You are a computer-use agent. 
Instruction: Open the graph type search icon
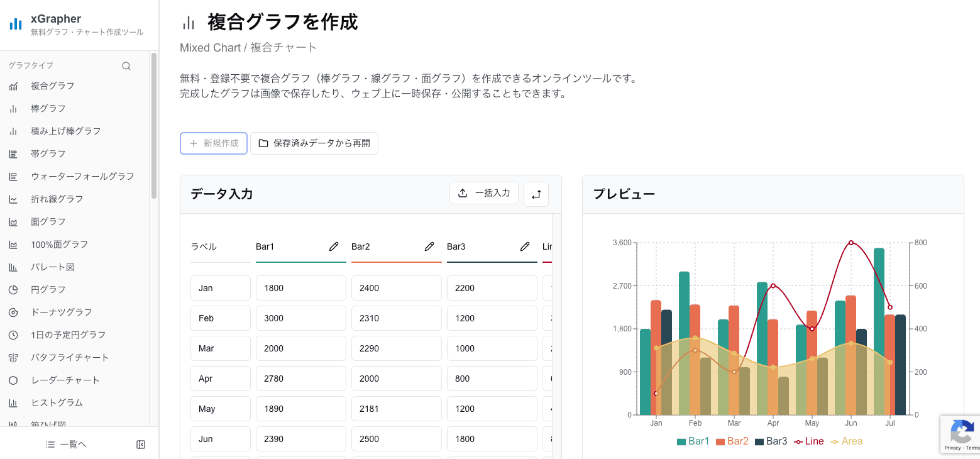coord(126,65)
